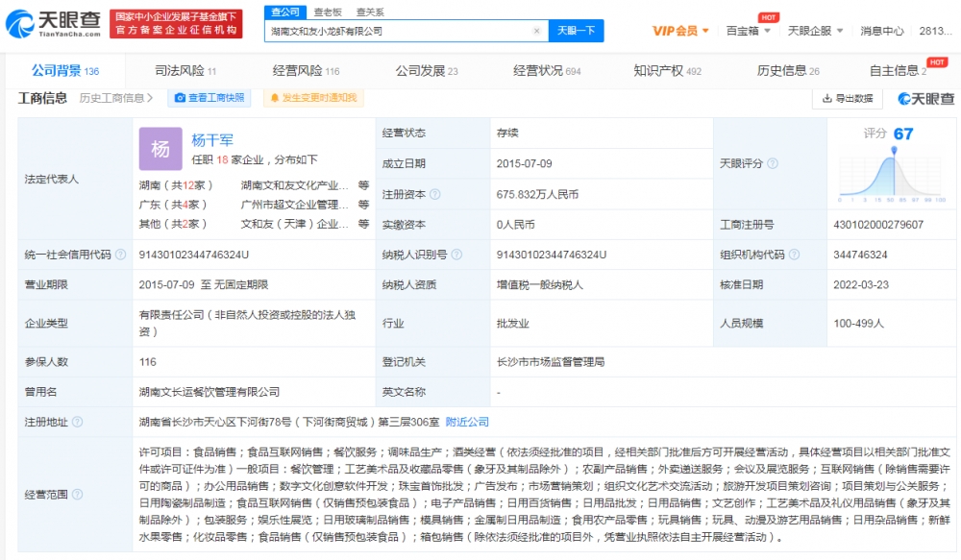Click the account number 2813... in header
This screenshot has width=961, height=560.
click(x=935, y=31)
